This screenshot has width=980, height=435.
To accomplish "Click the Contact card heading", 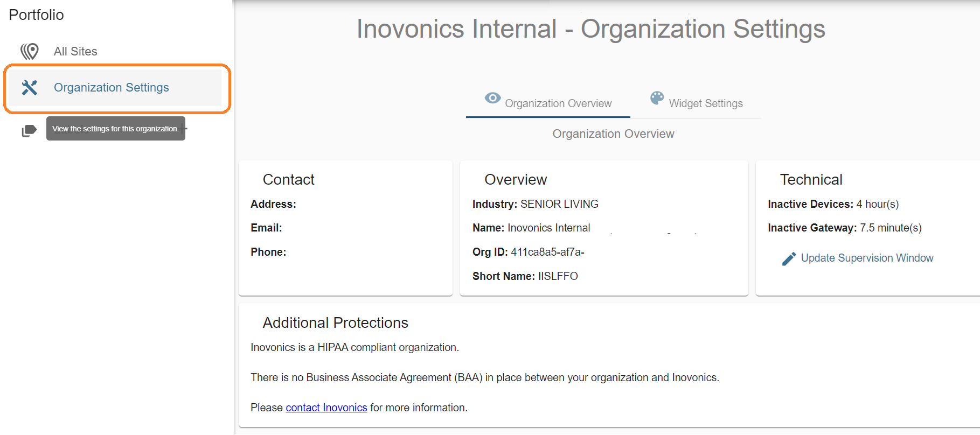I will click(288, 179).
